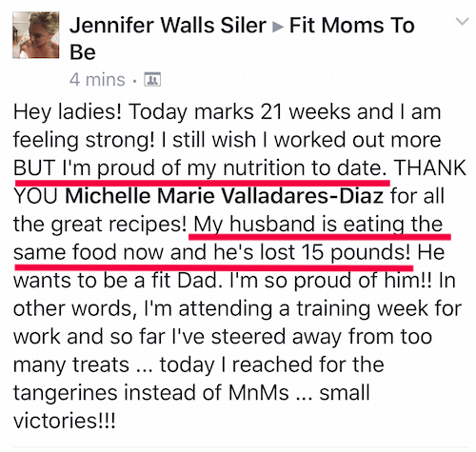
Task: Expand the post options chevron
Action: [462, 21]
